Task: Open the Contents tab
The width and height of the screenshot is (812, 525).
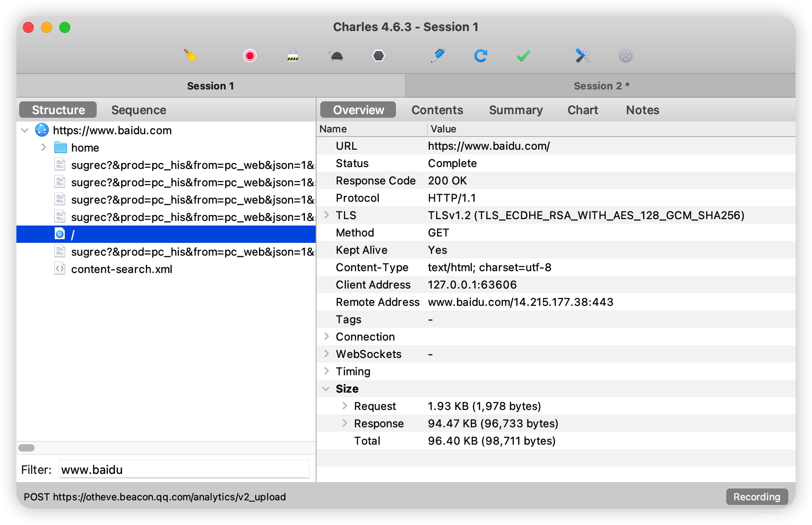Action: 437,110
